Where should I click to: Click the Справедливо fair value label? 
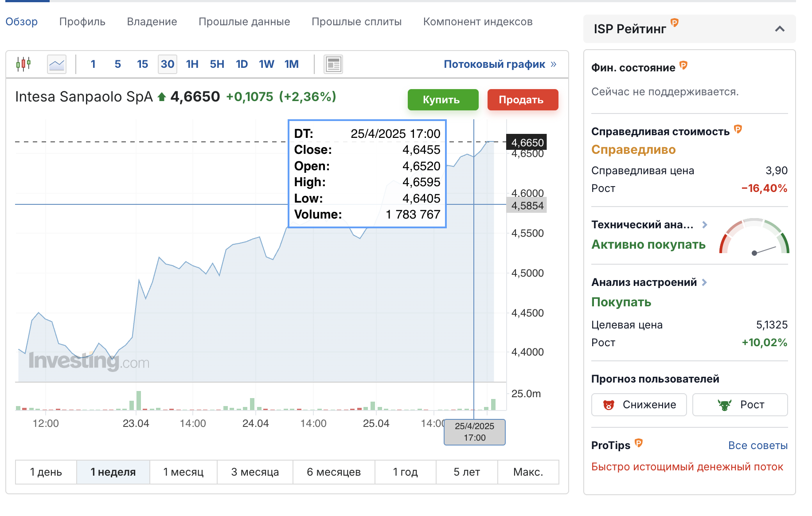click(633, 150)
